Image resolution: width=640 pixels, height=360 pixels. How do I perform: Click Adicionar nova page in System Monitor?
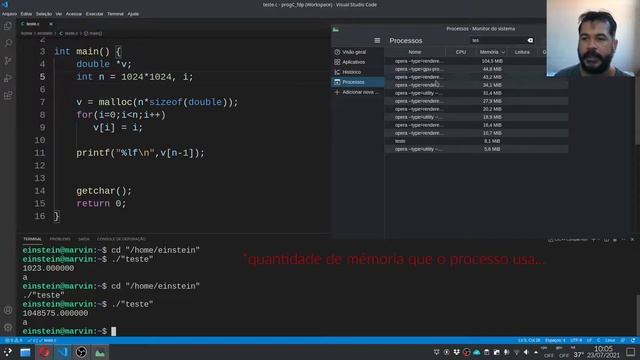tap(358, 92)
